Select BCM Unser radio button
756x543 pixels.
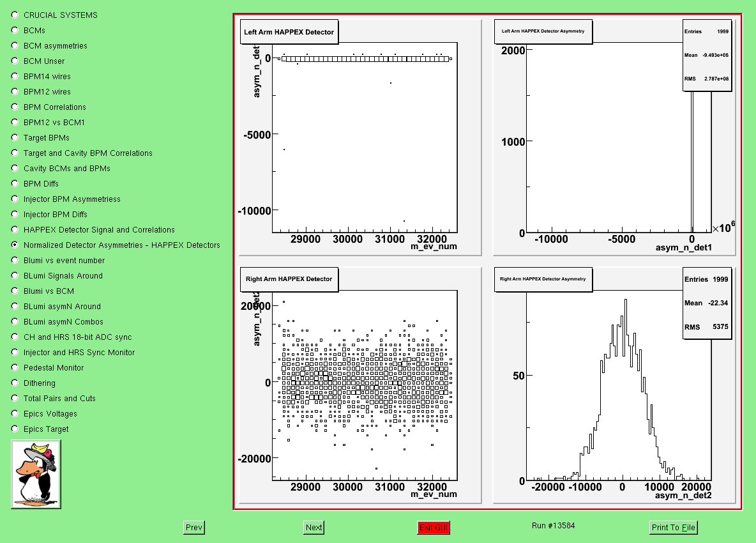pos(15,61)
